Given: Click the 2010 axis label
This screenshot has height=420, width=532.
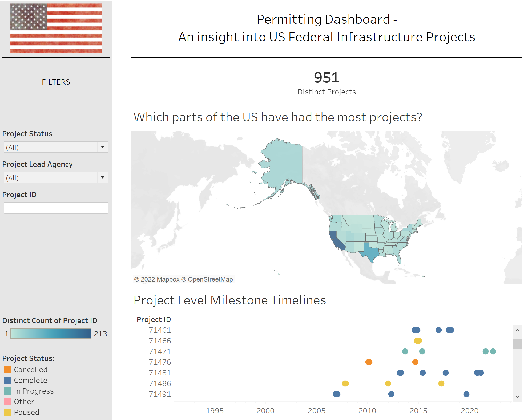Looking at the screenshot, I should [367, 411].
